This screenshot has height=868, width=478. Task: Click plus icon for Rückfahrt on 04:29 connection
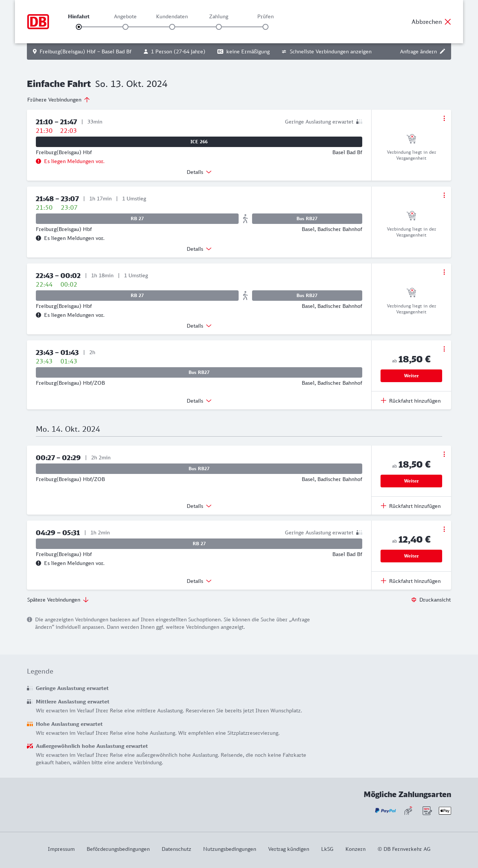point(384,581)
